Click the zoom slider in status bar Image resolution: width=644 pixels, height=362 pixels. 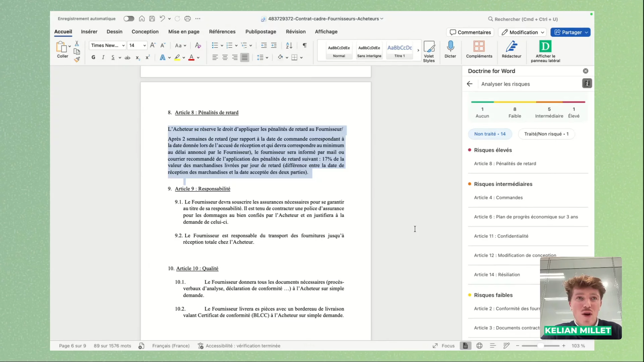540,346
